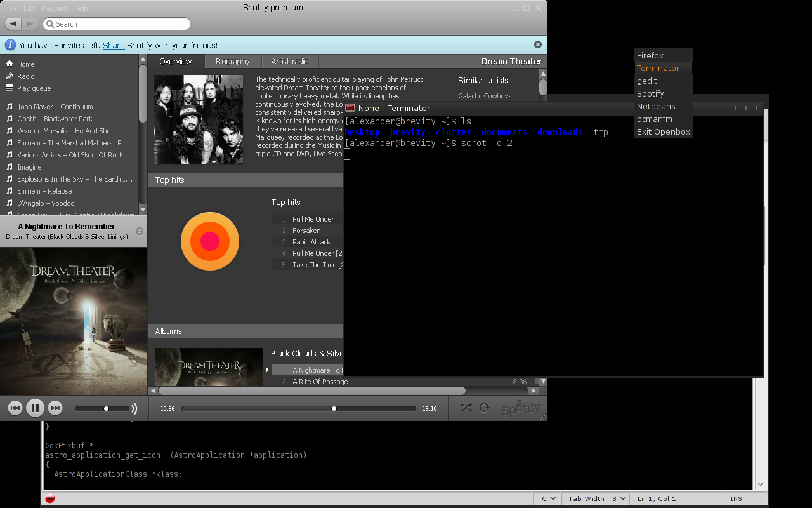The height and width of the screenshot is (508, 812).
Task: Select John Mayer – Continuum playlist
Action: tap(55, 107)
